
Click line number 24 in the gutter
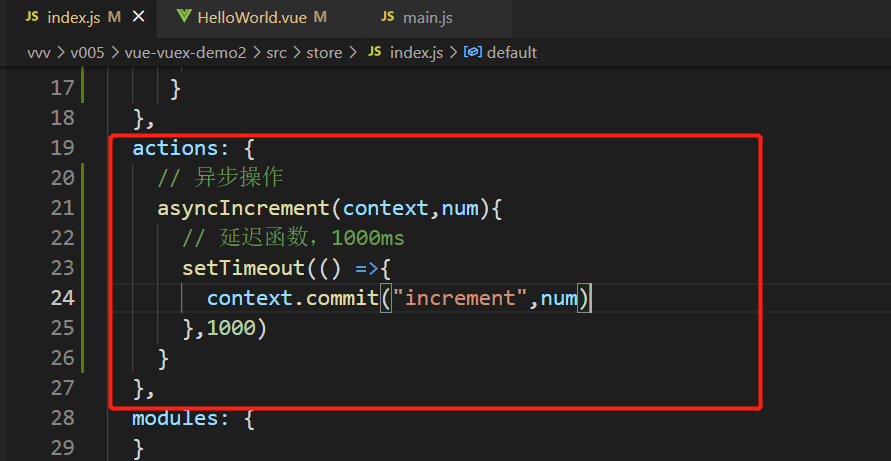(63, 298)
